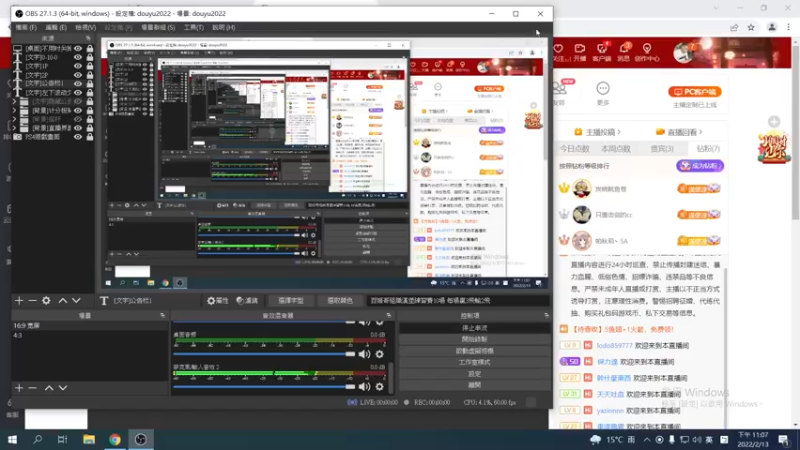The height and width of the screenshot is (450, 800).
Task: Open 创作中心 icon on Douyu header
Action: point(647,52)
